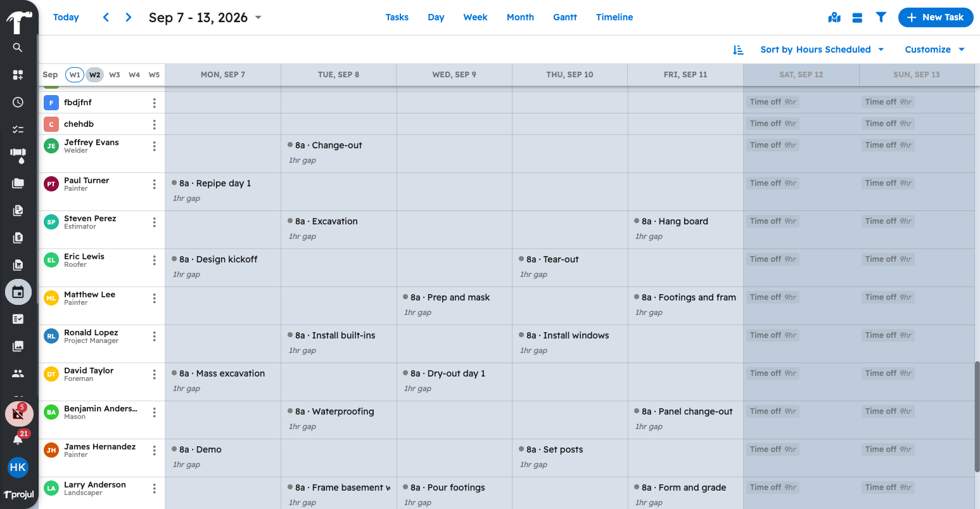Open the Repipe day 1 task
Viewport: 980px width, 509px height.
(212, 183)
